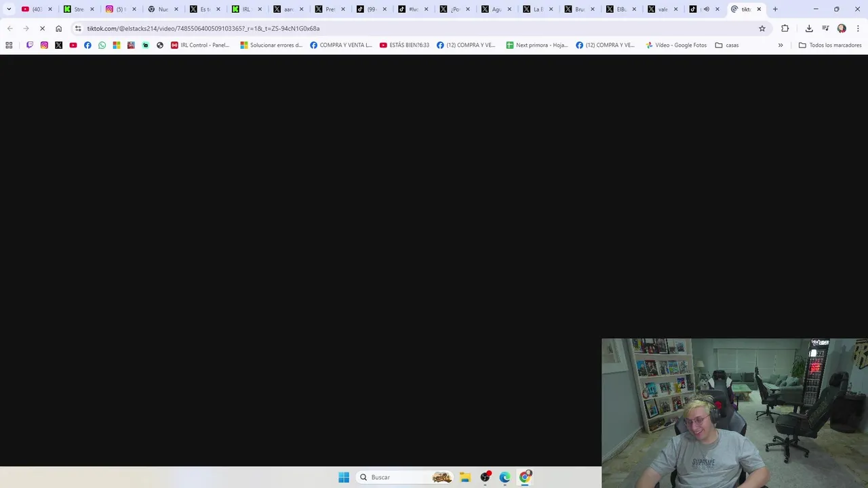This screenshot has height=488, width=868.
Task: Go back to the previous page
Action: pos(9,28)
